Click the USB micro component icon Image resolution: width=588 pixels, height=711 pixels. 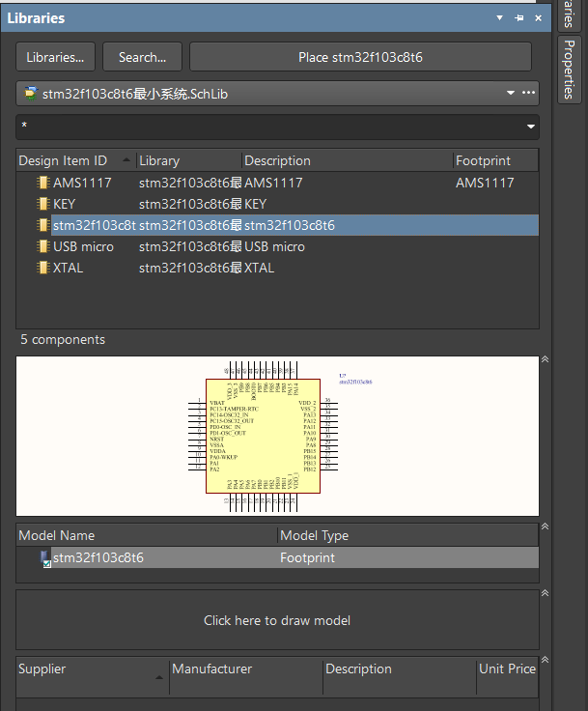click(43, 246)
